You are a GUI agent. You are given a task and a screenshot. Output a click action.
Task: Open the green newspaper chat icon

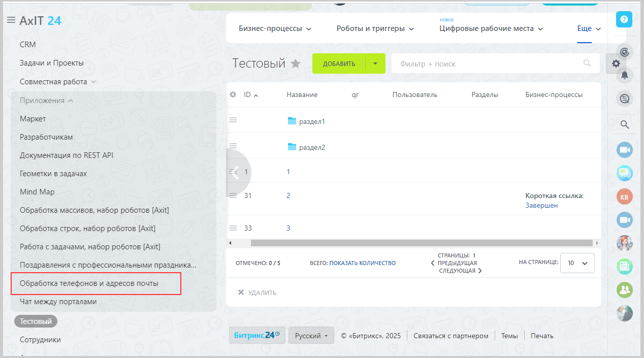click(625, 267)
